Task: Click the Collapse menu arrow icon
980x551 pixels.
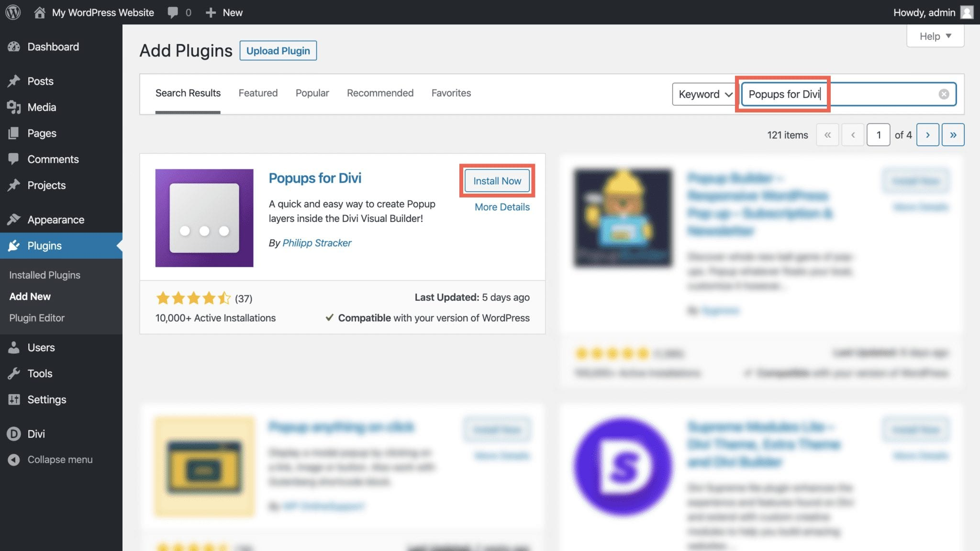Action: [14, 460]
